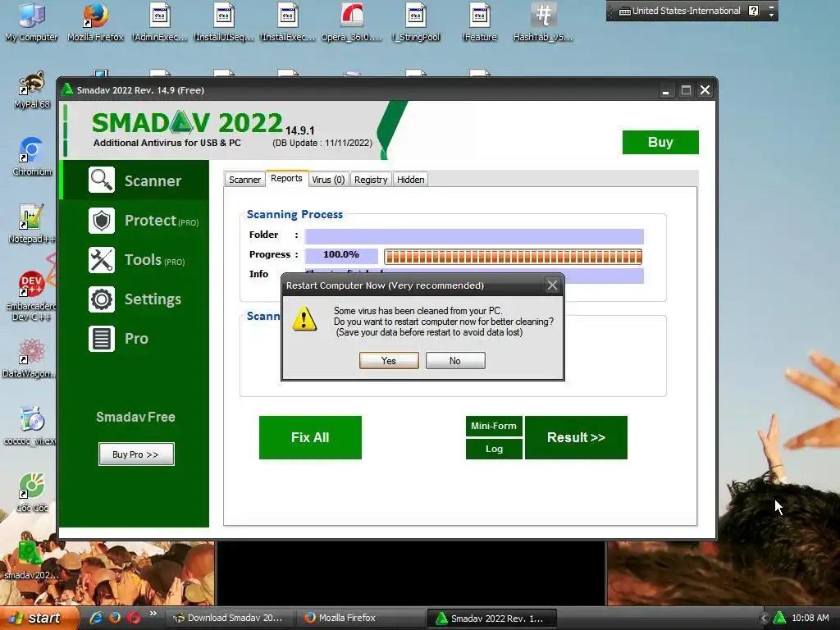Launch Internet Explorer from quick launch

(x=97, y=618)
